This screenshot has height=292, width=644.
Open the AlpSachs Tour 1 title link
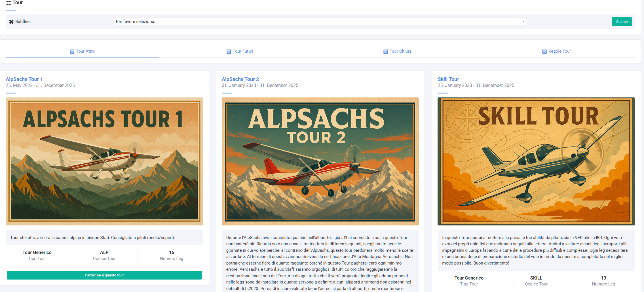(24, 79)
